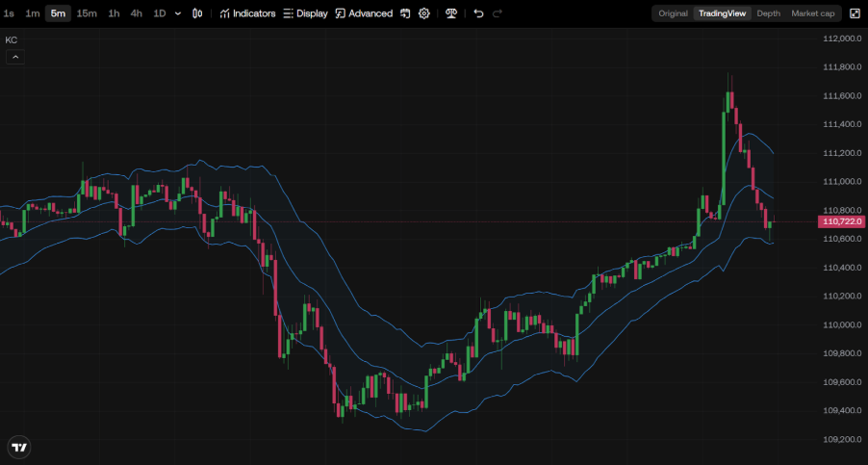Set chart interval to 1h
Viewport: 868px width, 465px height.
pos(114,13)
